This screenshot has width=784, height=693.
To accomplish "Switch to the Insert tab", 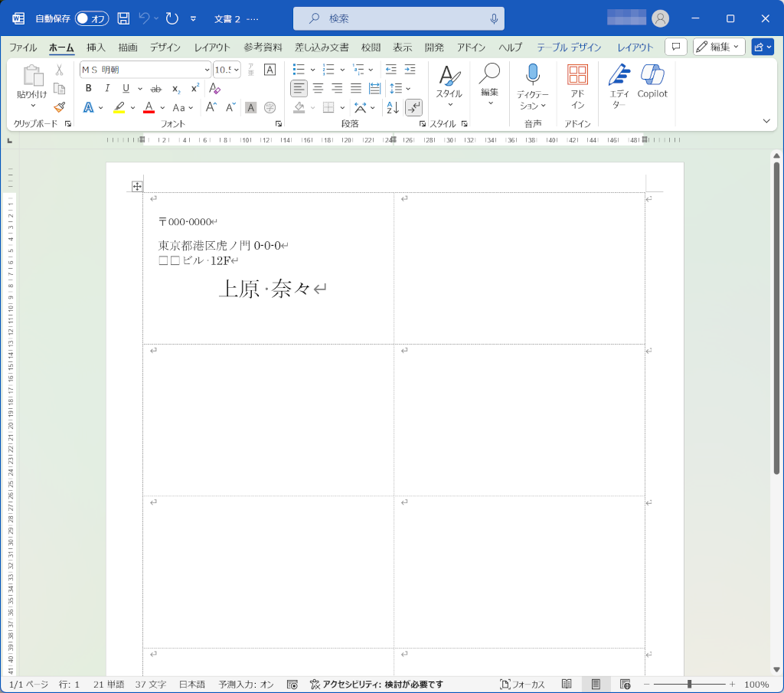I will [96, 47].
